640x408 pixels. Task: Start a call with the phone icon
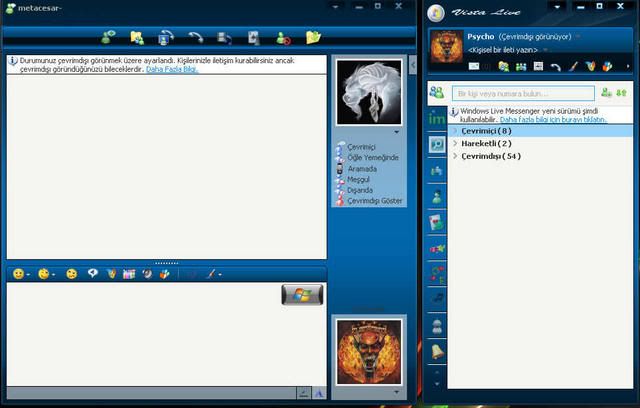point(196,38)
